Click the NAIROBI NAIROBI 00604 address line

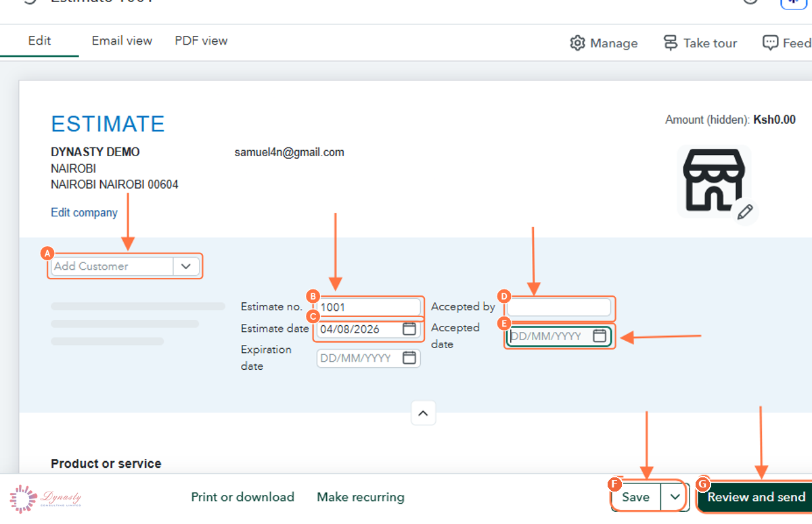[x=114, y=185]
